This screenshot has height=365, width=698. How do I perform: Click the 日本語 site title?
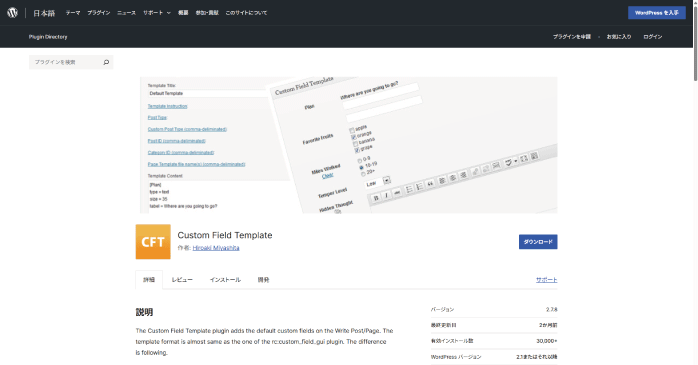(44, 13)
